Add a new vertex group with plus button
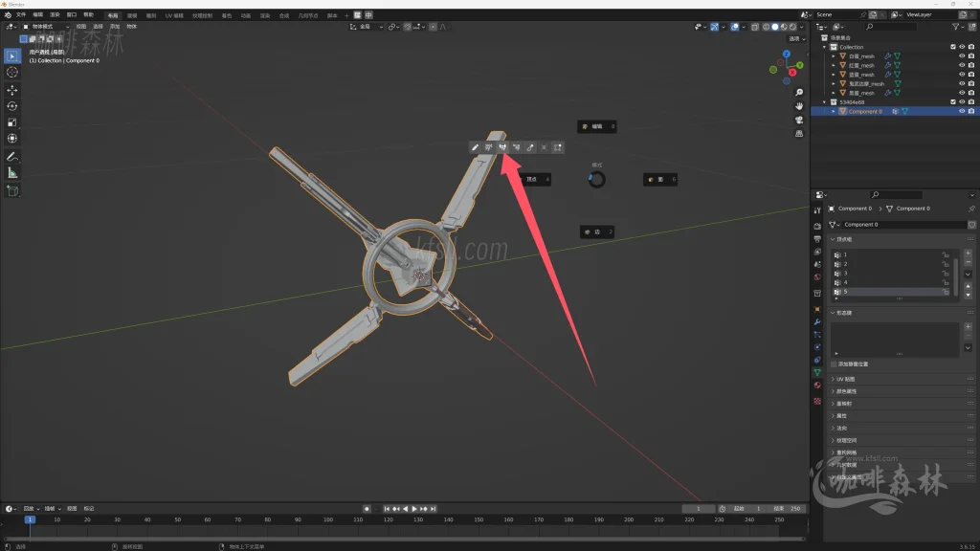Viewport: 980px width, 551px height. pos(968,253)
